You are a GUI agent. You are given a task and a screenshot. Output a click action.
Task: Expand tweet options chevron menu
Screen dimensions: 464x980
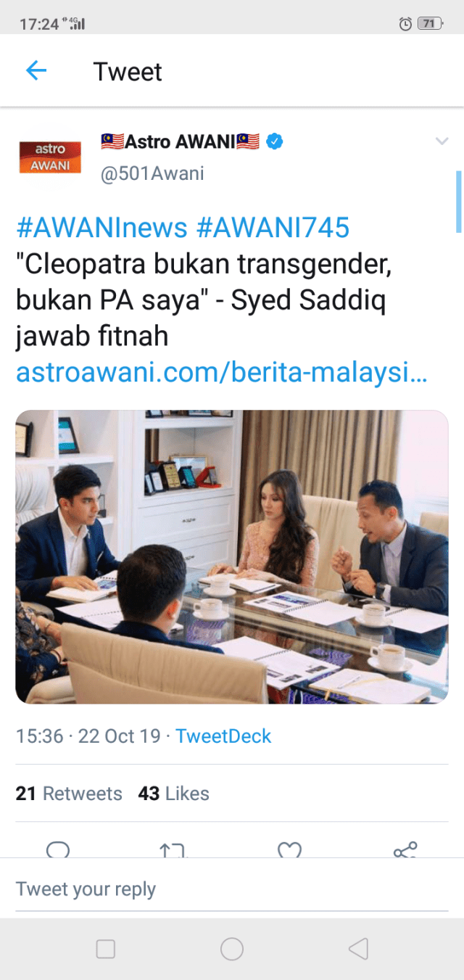[x=442, y=141]
